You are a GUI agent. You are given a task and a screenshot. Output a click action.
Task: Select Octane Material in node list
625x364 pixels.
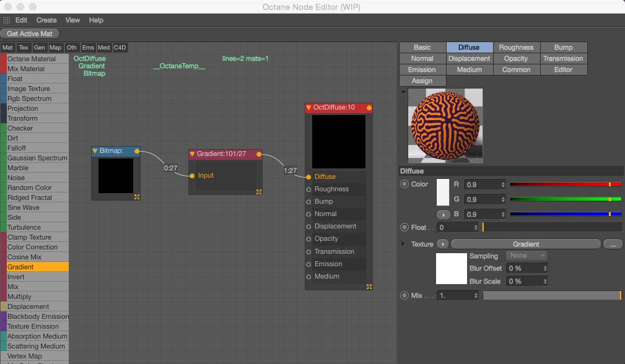tap(35, 59)
